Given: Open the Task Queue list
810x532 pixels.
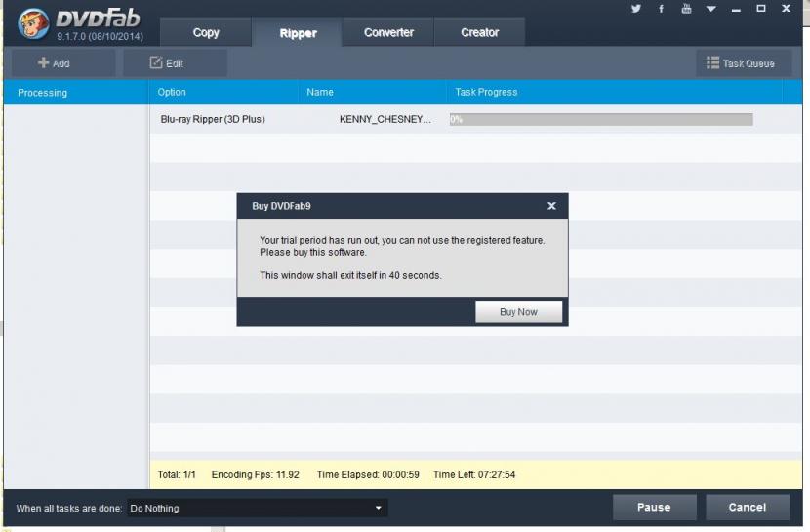Looking at the screenshot, I should (743, 63).
